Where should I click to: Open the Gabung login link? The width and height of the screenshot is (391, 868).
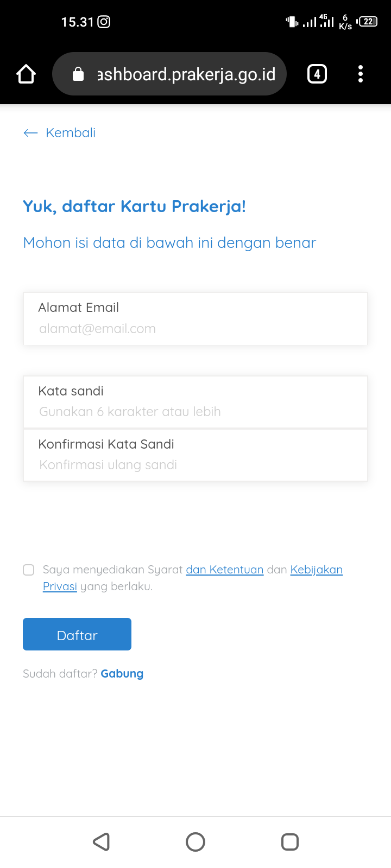(x=122, y=674)
